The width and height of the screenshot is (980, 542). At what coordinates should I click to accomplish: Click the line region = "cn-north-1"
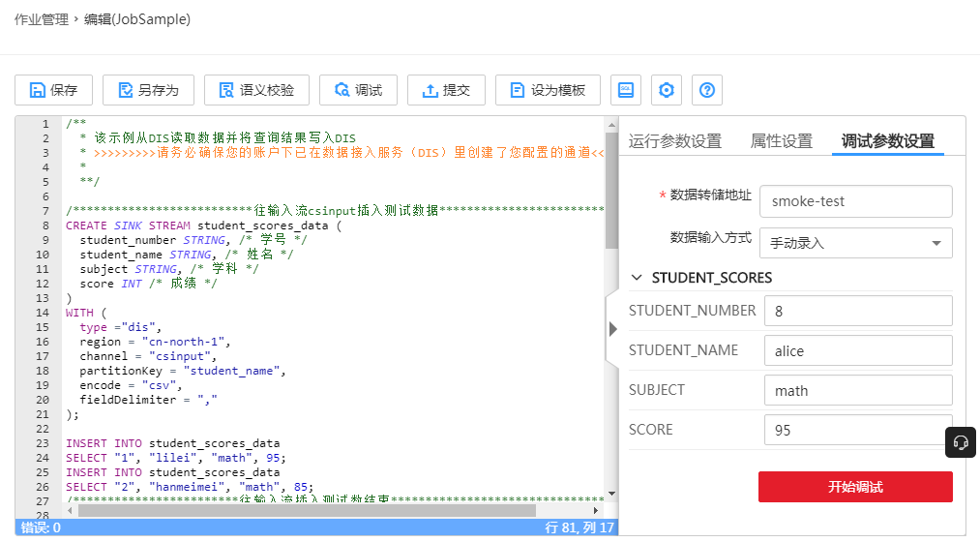tap(155, 342)
